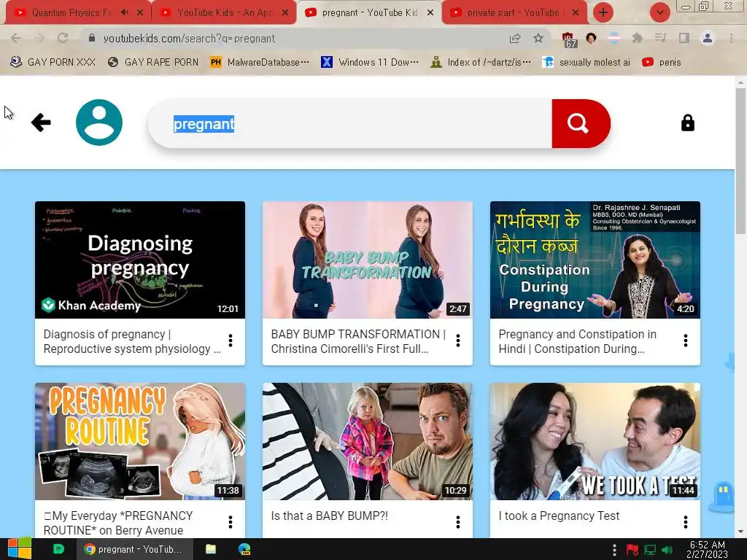Switch to the private part - YouTube tab

[x=514, y=12]
